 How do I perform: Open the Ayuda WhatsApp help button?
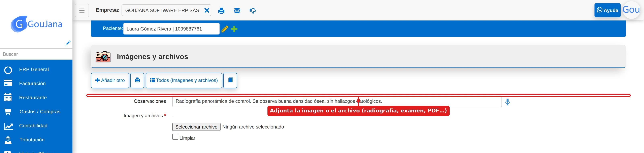pos(607,10)
